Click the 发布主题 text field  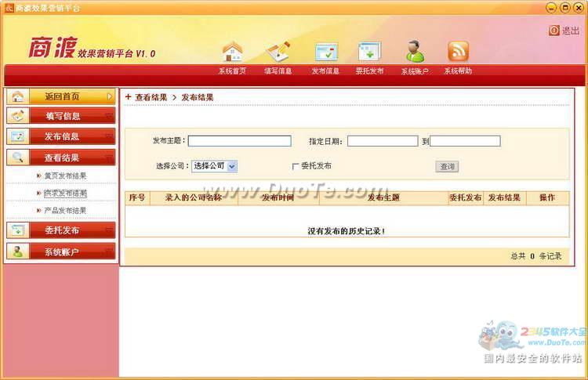tap(239, 141)
